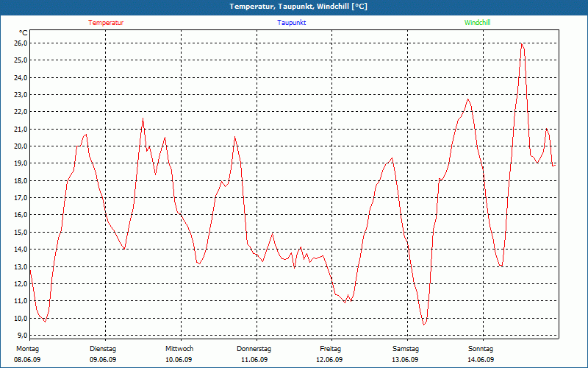Click the 25,0 axis value
Viewport: 588px width, 368px height.
21,60
